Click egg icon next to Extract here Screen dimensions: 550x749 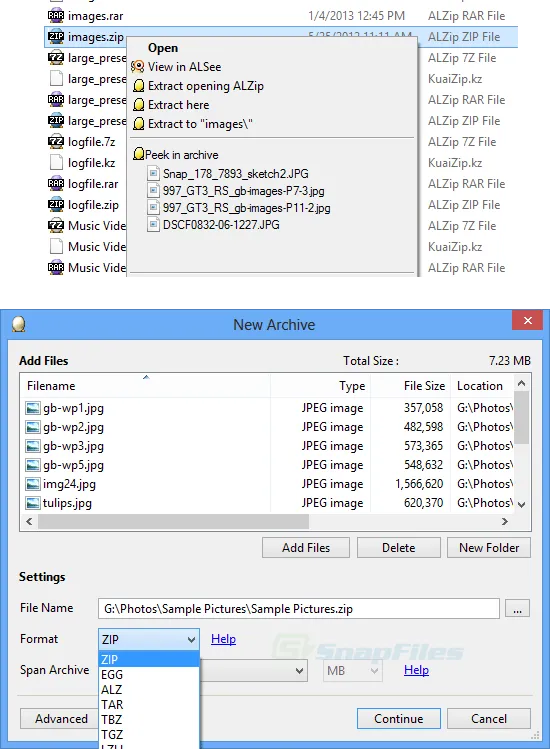point(139,105)
